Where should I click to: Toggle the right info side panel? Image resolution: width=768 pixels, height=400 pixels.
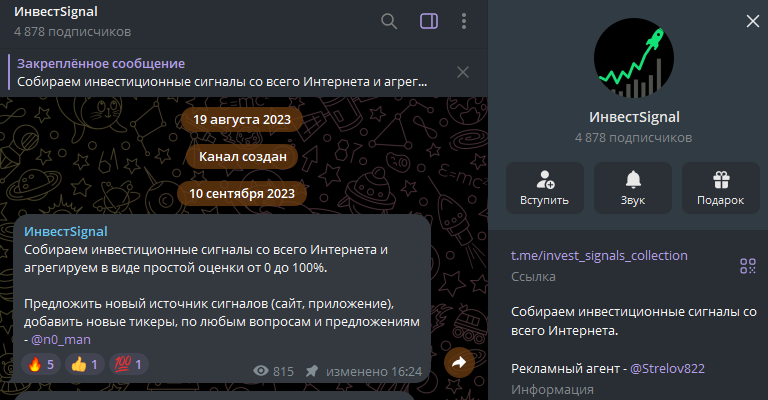(x=429, y=21)
